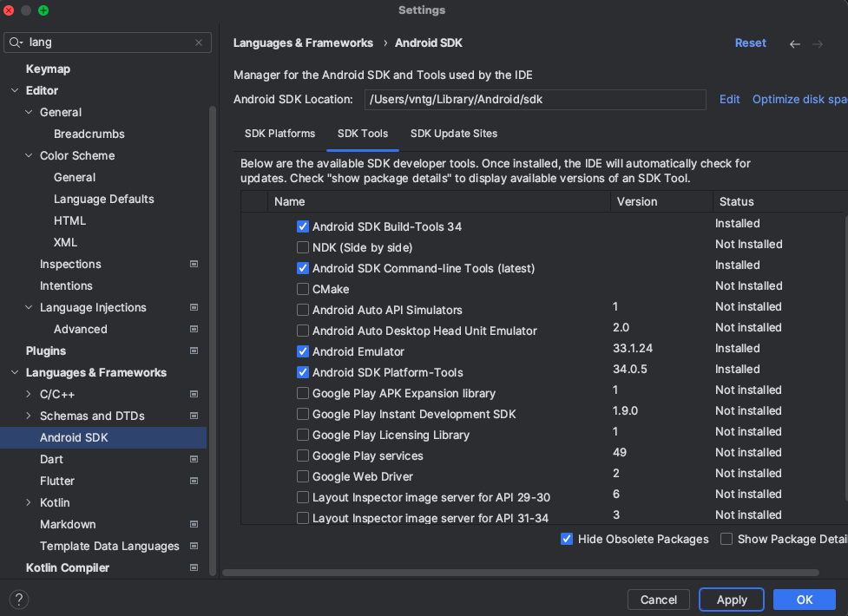This screenshot has width=848, height=616.
Task: Go back with the left arrow icon
Action: coord(794,43)
